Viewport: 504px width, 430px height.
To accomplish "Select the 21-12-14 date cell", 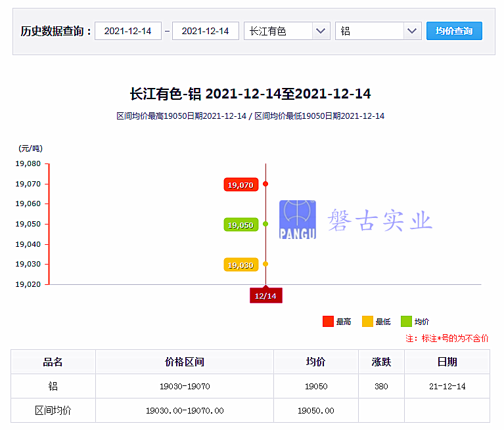I will [x=447, y=386].
